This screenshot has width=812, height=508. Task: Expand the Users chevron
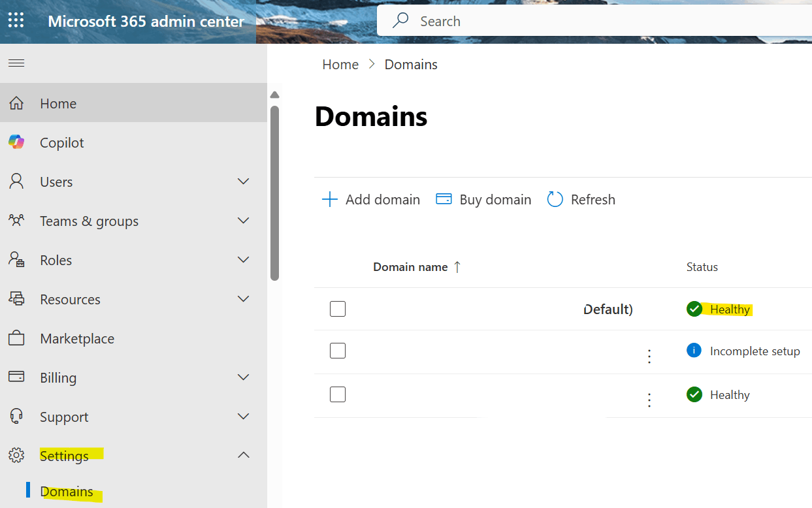tap(244, 181)
